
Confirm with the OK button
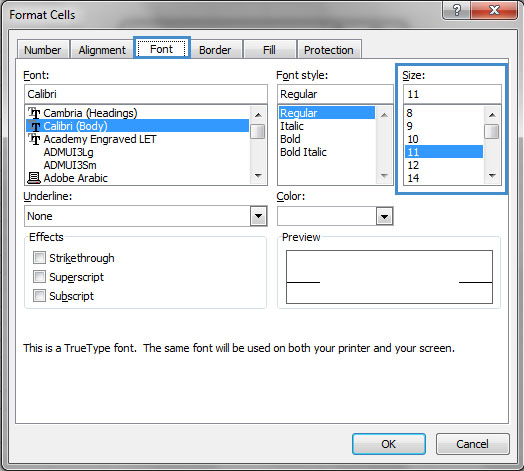(x=389, y=444)
